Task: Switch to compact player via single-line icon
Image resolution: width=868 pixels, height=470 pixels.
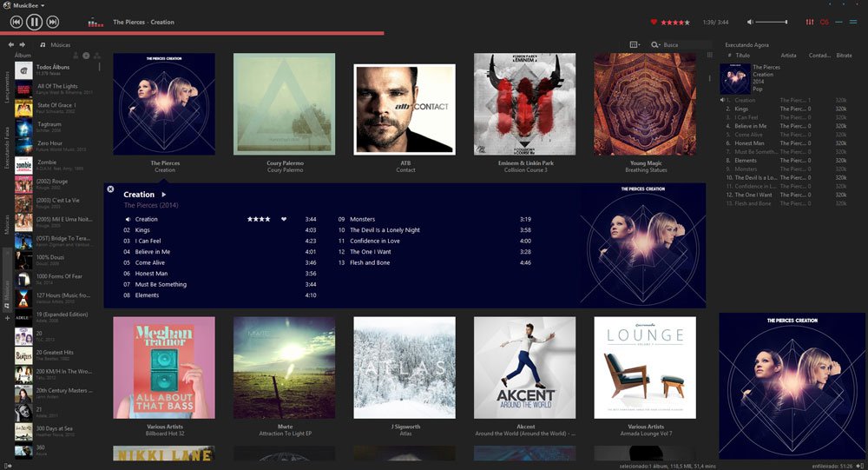Action: coord(839,23)
